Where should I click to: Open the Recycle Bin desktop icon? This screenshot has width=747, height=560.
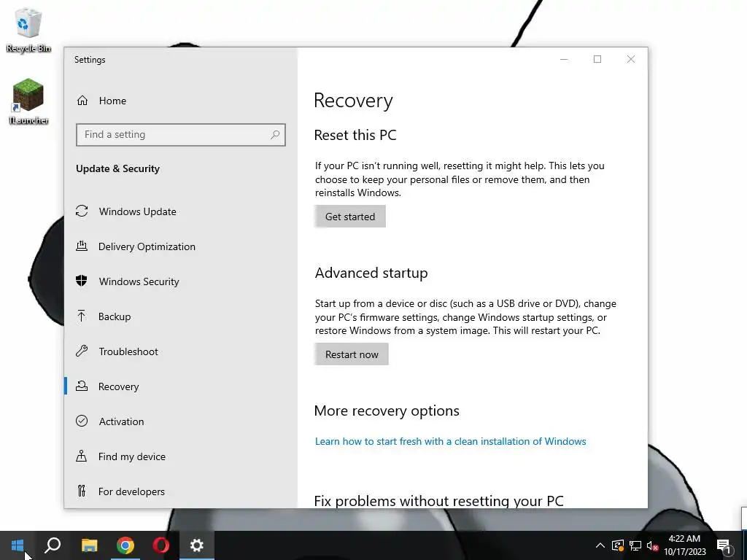[28, 29]
